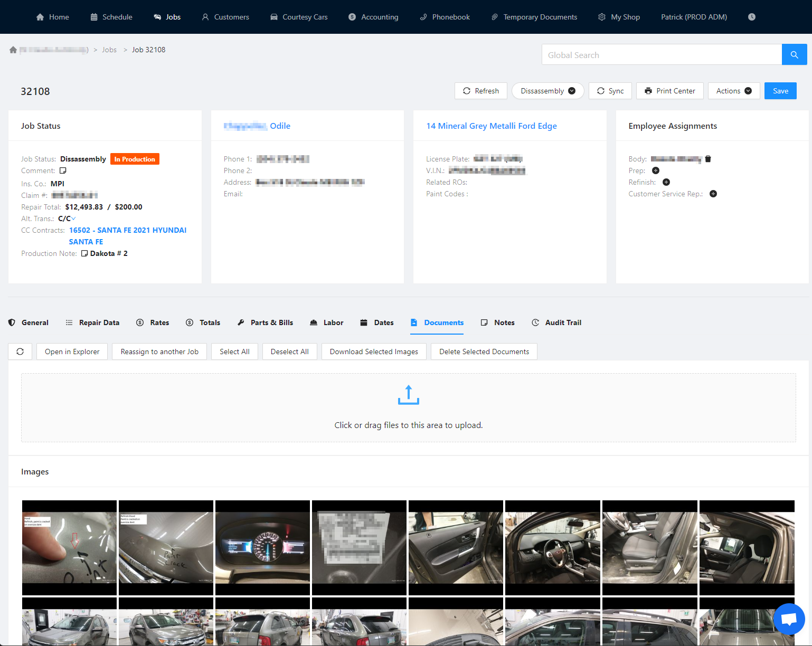Open the Actions dropdown
The height and width of the screenshot is (646, 812).
click(x=734, y=91)
